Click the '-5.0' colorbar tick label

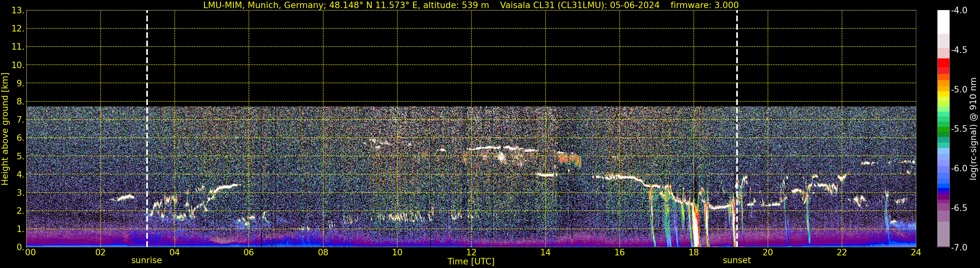point(959,90)
